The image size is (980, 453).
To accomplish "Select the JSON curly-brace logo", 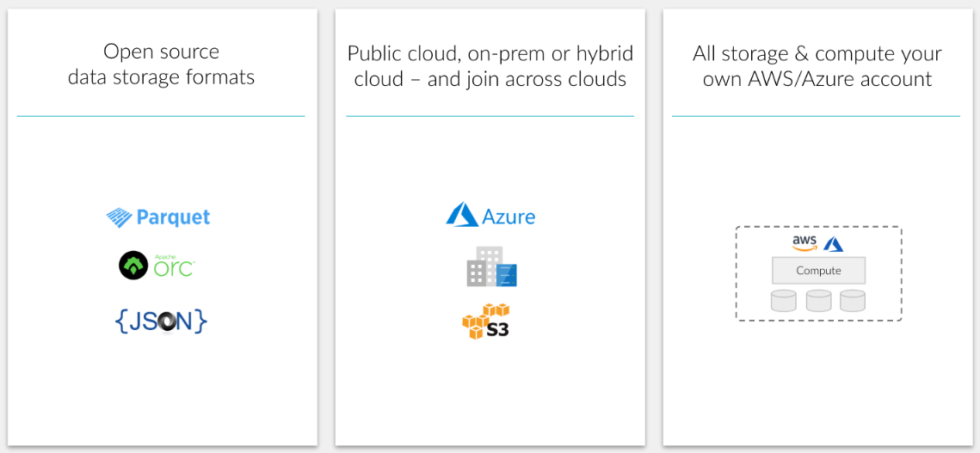I will click(x=161, y=321).
